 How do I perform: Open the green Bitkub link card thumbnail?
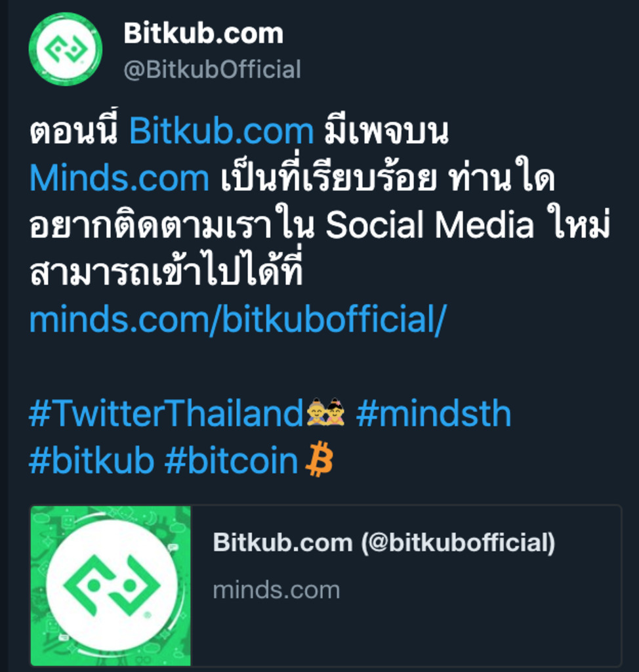(111, 585)
